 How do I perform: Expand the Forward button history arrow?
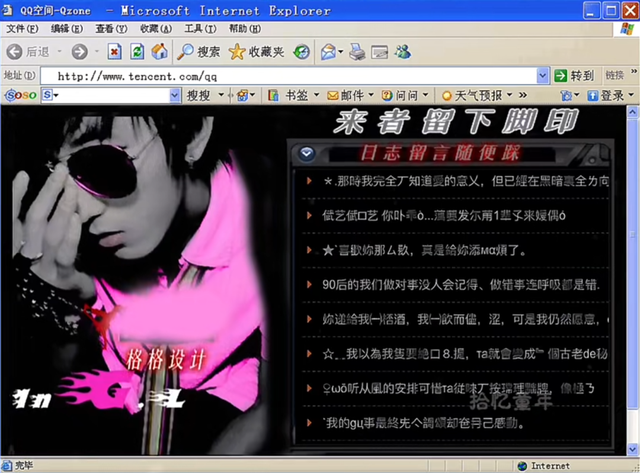pos(97,51)
